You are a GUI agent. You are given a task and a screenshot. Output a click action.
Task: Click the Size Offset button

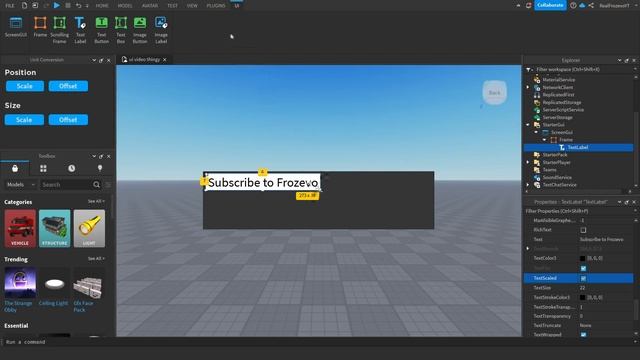coord(68,120)
